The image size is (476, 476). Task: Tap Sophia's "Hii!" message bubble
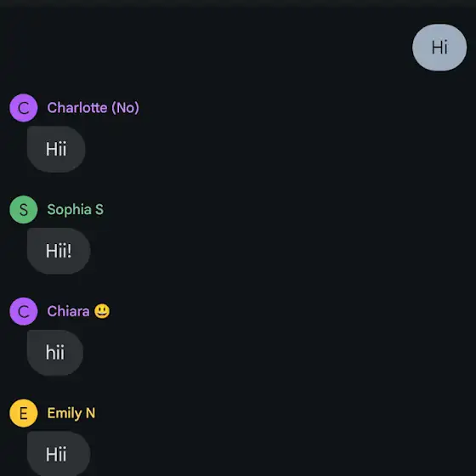click(59, 251)
